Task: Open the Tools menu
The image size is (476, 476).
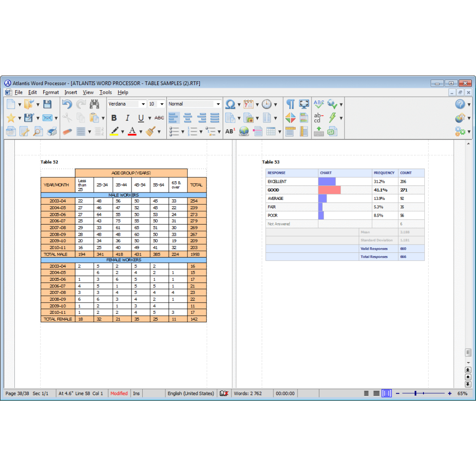Action: 106,93
